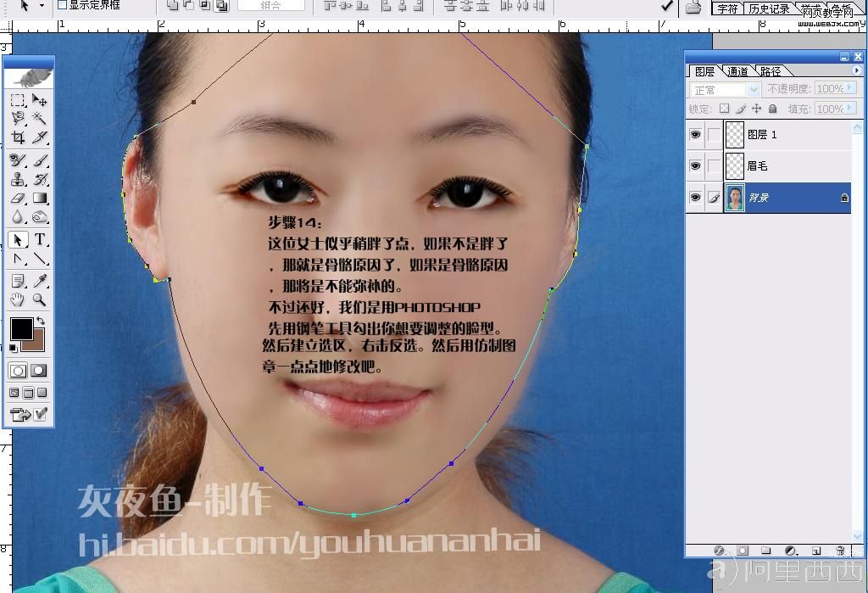Open the Adobe feather logo at toolbox top

click(29, 78)
